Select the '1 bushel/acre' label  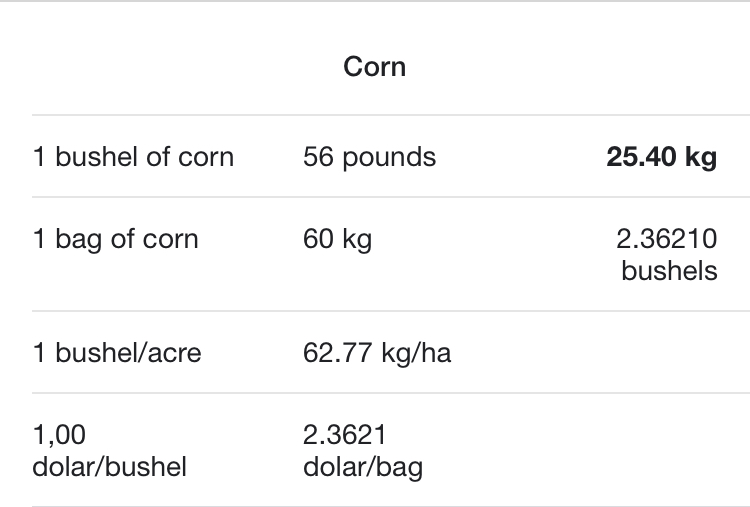(x=117, y=353)
